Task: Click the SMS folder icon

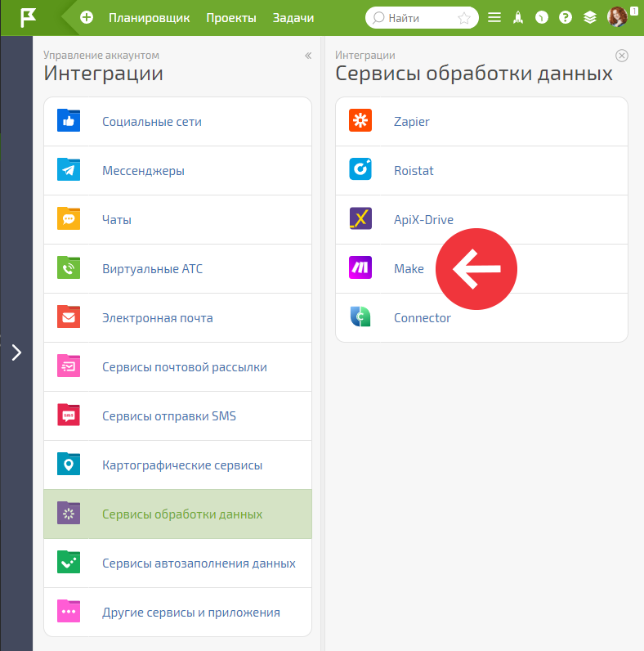Action: (69, 415)
